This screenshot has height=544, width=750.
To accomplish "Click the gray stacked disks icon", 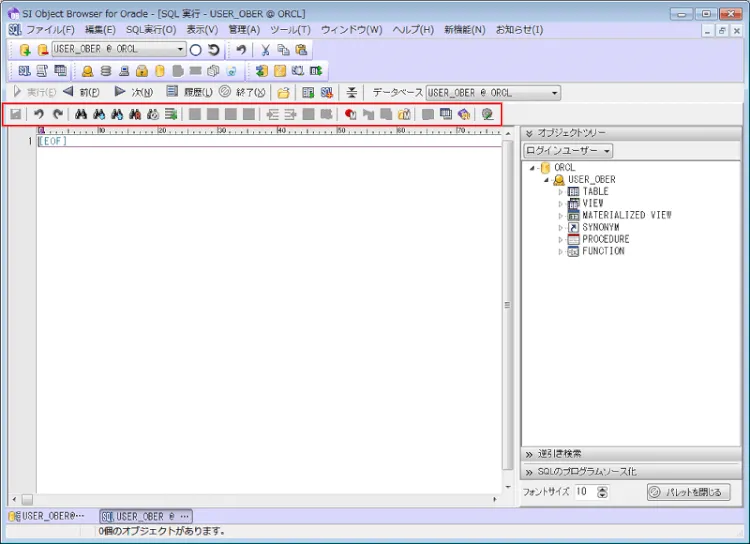I will pos(106,71).
